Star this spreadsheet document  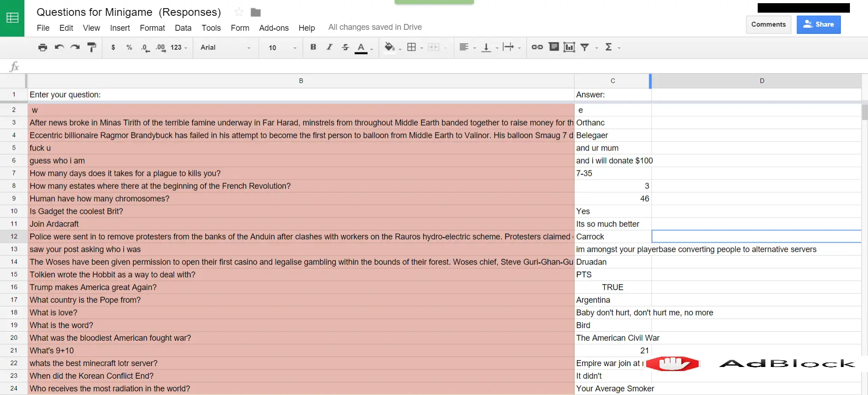click(x=239, y=12)
